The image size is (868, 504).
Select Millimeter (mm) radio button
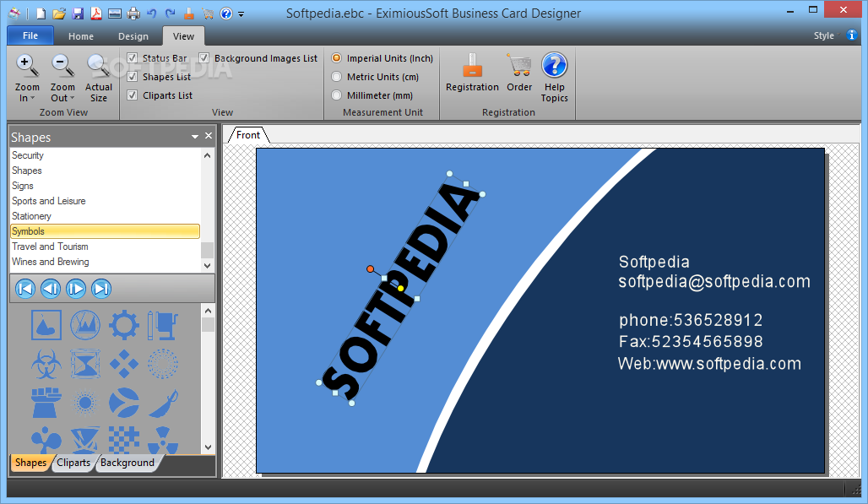tap(336, 95)
